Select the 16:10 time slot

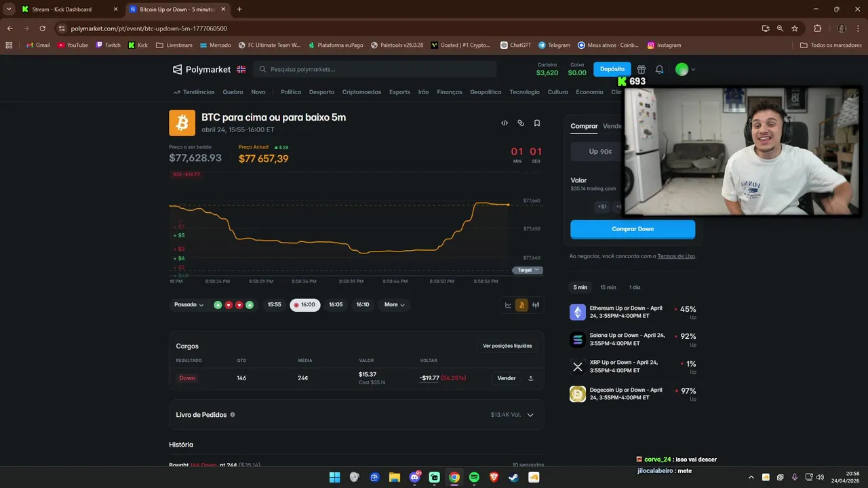(x=363, y=305)
